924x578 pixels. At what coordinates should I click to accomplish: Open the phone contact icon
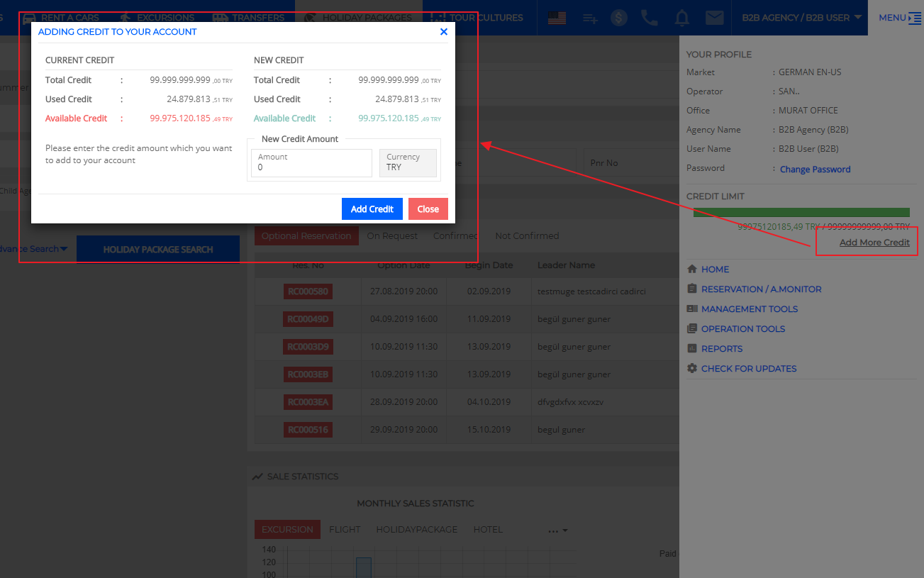click(649, 18)
